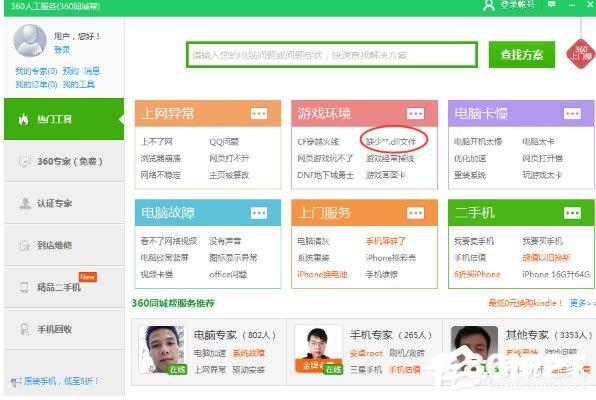Click 电脑清灰 entry
The width and height of the screenshot is (596, 400).
(x=313, y=241)
